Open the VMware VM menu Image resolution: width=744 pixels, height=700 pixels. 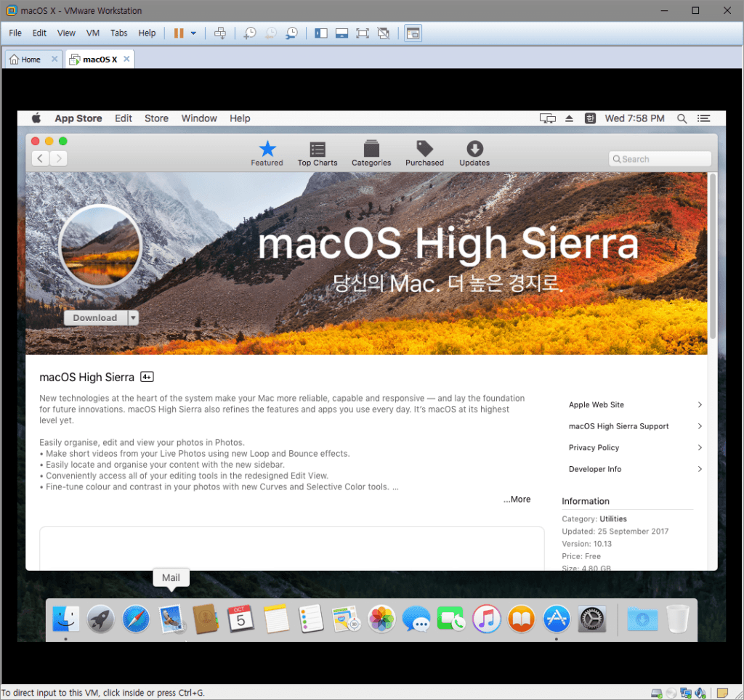point(92,33)
